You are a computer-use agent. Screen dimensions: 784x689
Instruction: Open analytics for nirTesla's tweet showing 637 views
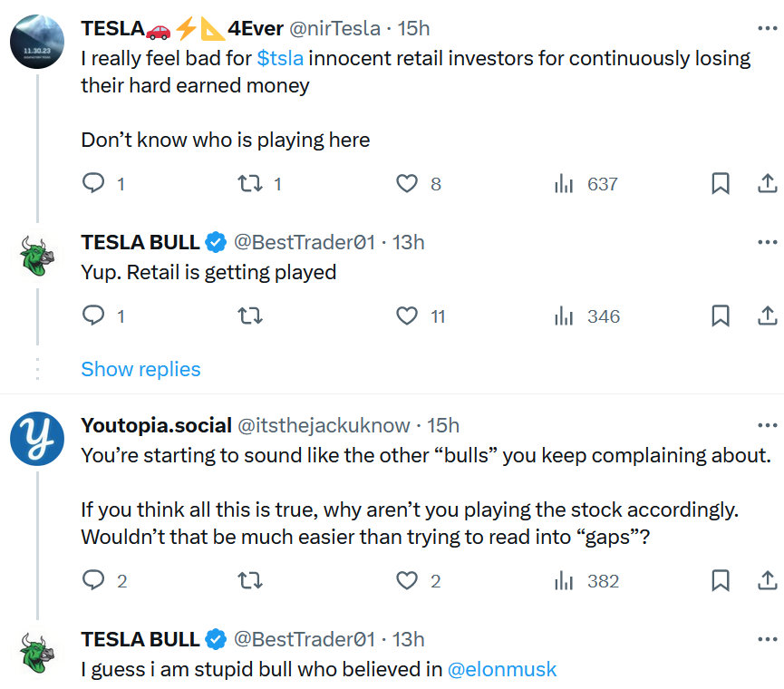[x=564, y=183]
